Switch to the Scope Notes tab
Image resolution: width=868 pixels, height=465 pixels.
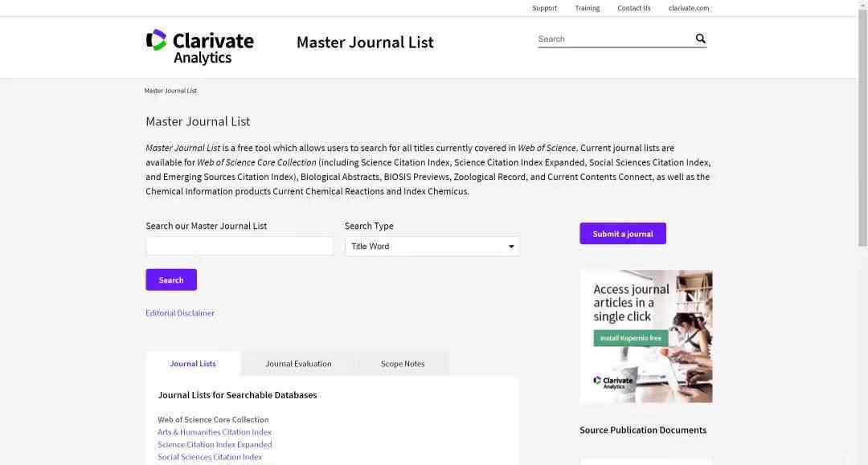403,364
